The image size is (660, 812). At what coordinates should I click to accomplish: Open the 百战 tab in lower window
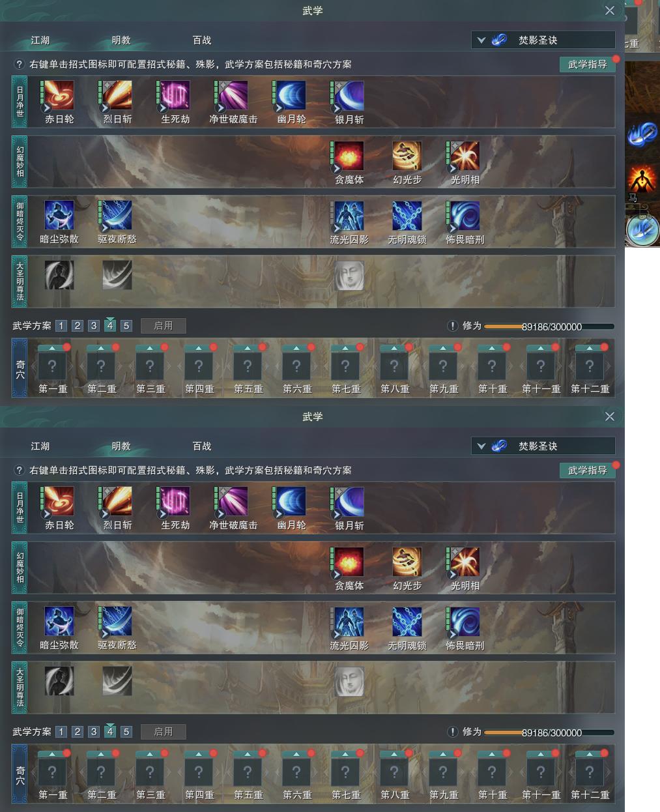[202, 446]
